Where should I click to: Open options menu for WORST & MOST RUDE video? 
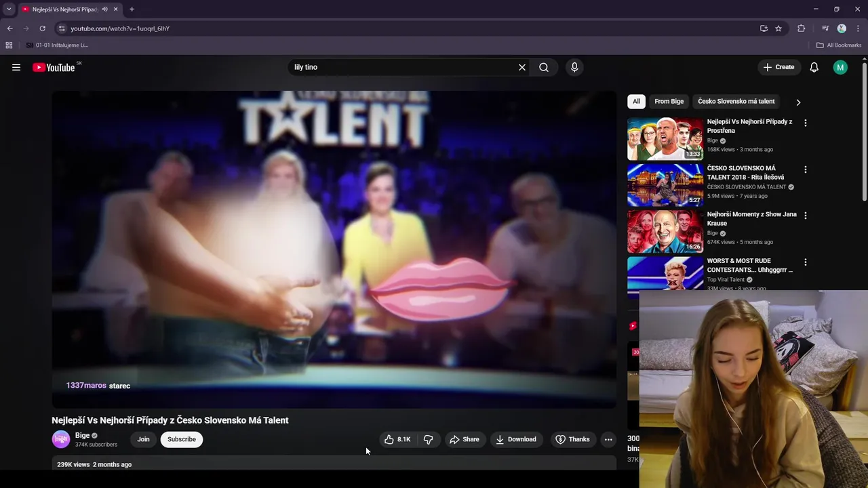(x=806, y=262)
